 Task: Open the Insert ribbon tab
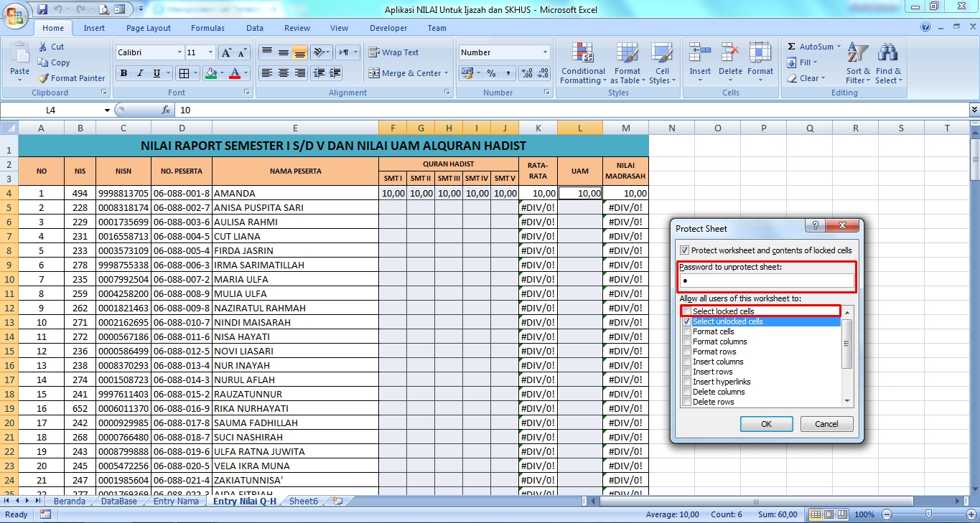coord(94,28)
